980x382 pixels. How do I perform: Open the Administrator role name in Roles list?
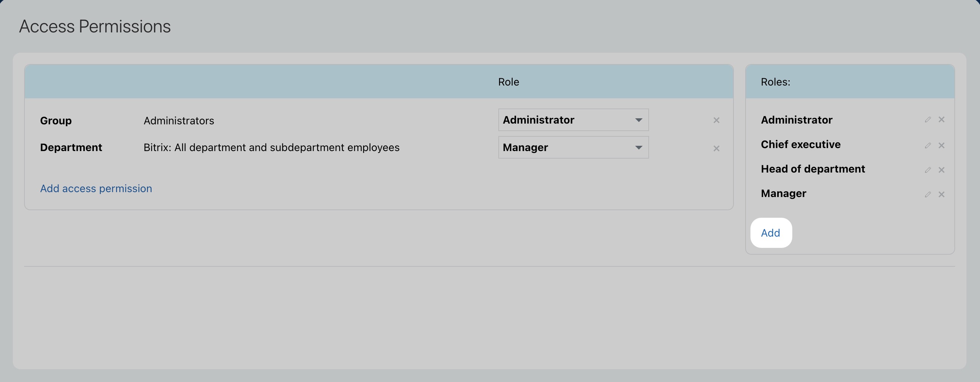click(796, 120)
